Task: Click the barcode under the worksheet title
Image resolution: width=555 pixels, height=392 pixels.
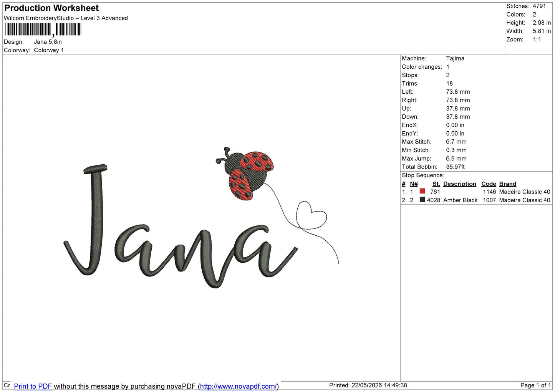Action: click(x=43, y=30)
